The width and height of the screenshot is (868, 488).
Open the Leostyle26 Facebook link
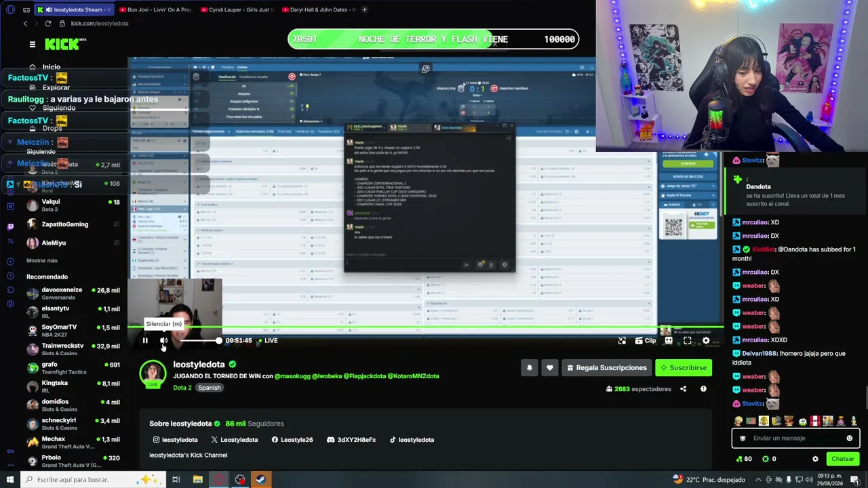(292, 440)
